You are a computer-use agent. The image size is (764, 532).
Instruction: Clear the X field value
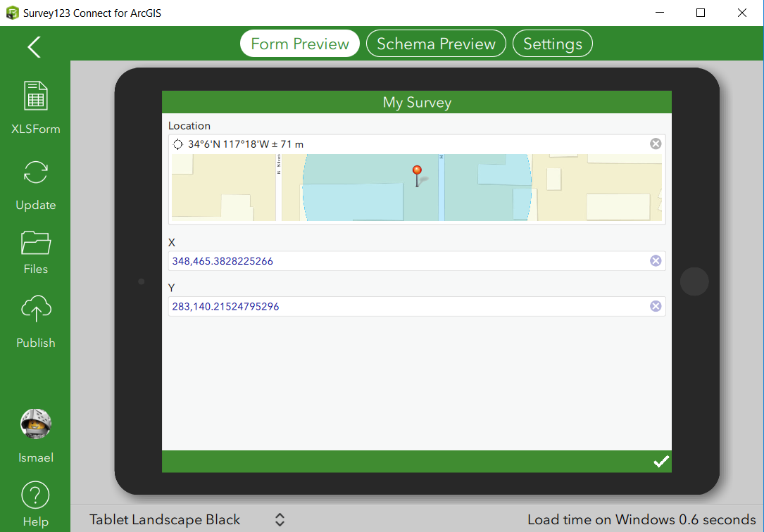656,261
